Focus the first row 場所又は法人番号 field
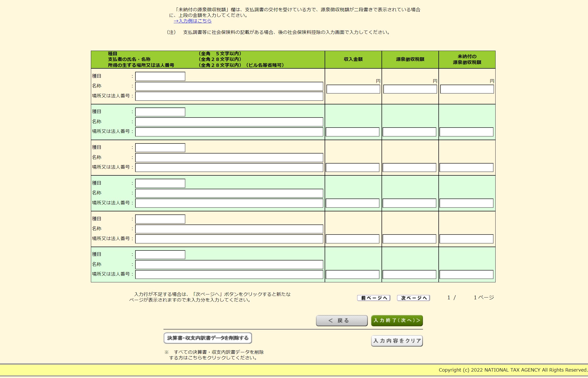 229,96
